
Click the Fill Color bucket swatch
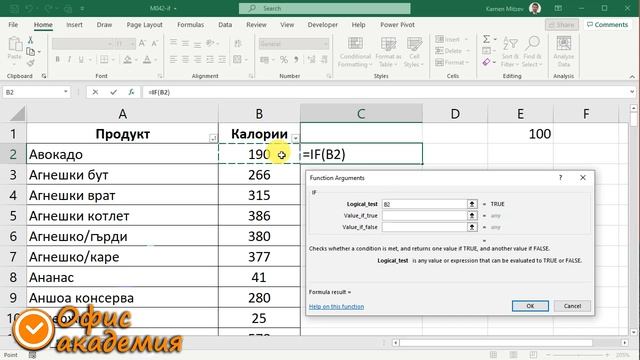[127, 60]
